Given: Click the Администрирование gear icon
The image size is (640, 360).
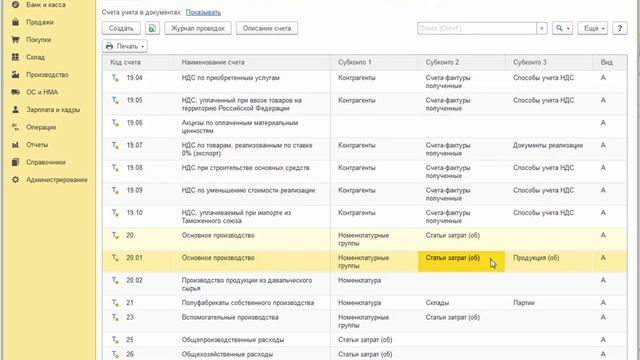Looking at the screenshot, I should [x=16, y=180].
